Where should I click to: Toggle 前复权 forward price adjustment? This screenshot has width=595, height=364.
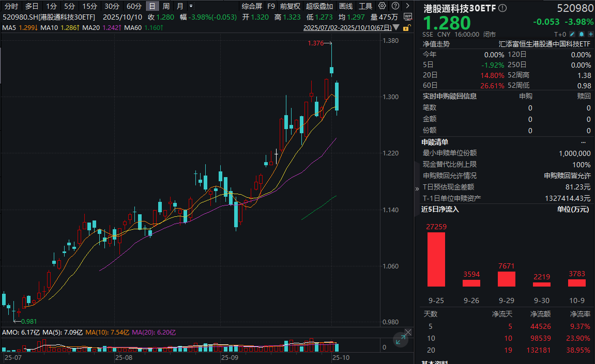click(289, 6)
